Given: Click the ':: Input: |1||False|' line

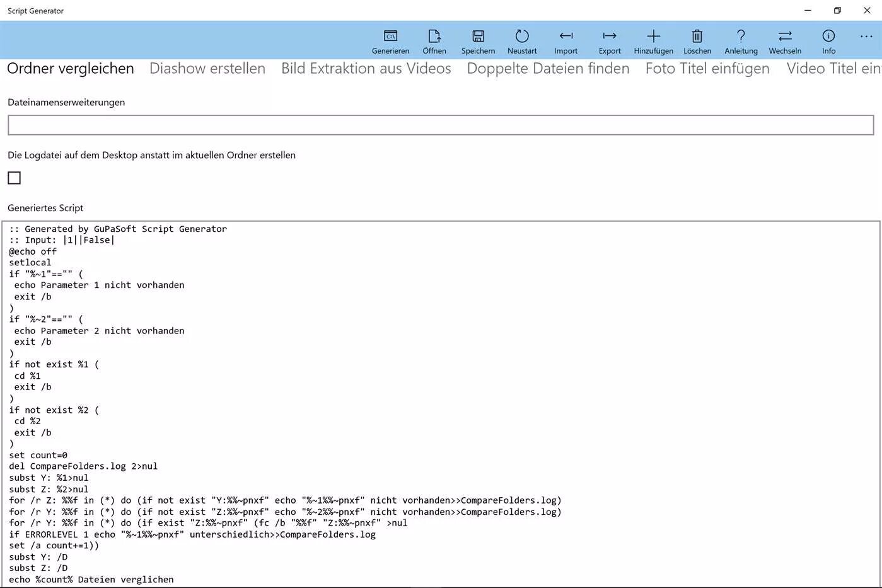Looking at the screenshot, I should pos(62,240).
